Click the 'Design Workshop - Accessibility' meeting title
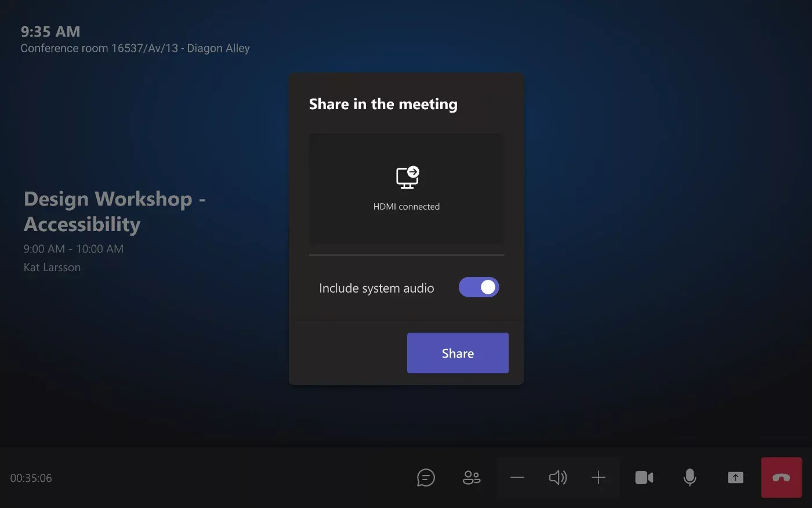812x508 pixels. coord(115,211)
